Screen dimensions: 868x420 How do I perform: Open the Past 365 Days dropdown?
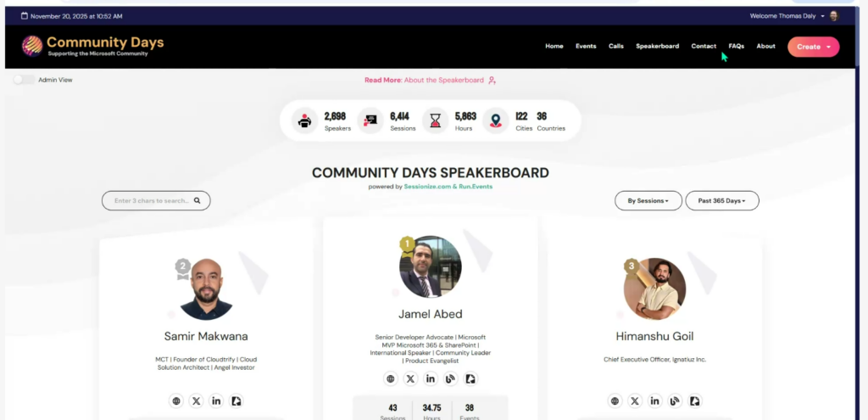tap(722, 200)
